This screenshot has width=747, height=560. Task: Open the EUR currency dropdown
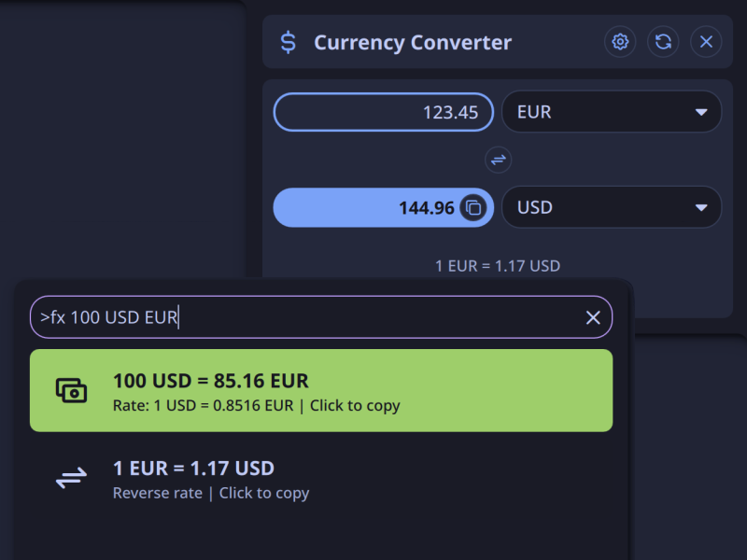click(x=612, y=111)
